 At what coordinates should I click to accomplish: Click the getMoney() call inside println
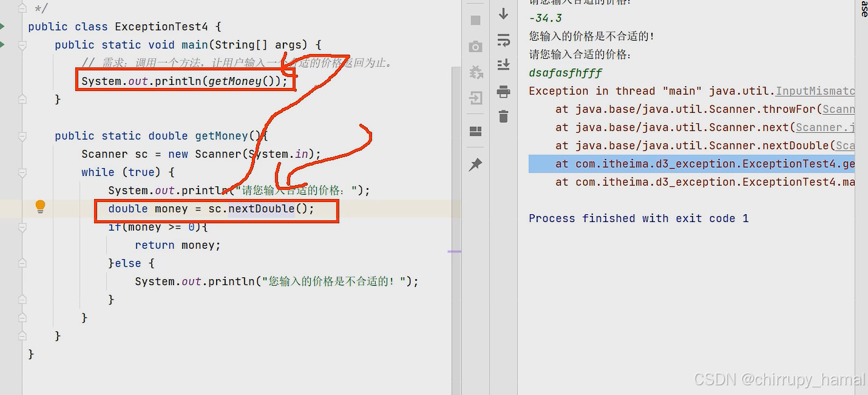pos(243,81)
